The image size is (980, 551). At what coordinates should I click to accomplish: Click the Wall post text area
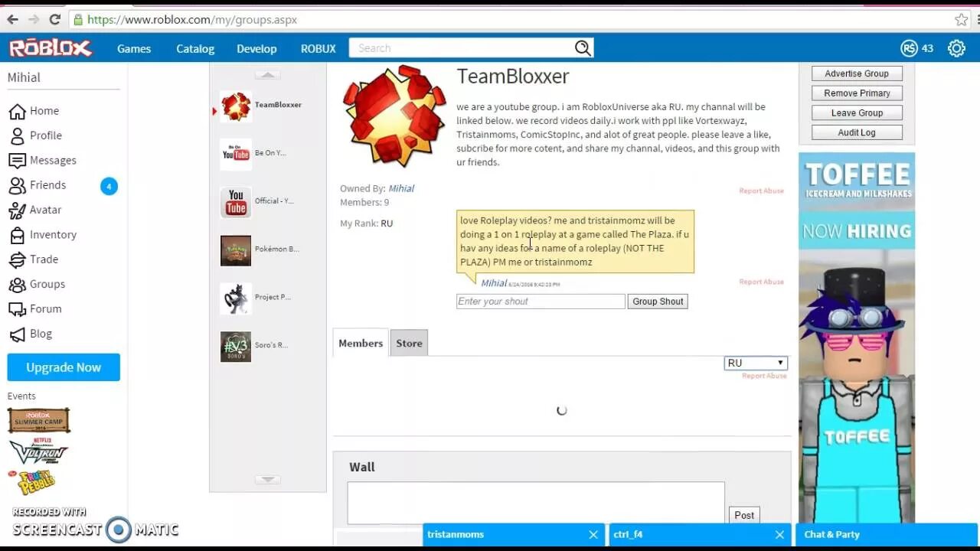coord(536,503)
